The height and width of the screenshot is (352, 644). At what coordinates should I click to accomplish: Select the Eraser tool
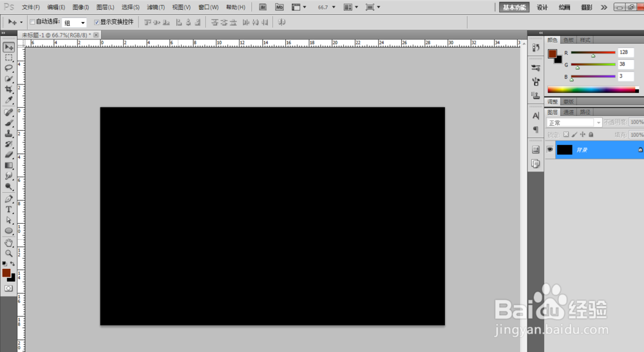8,155
